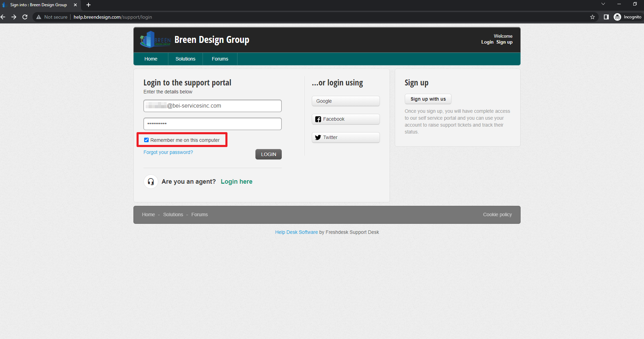Click the browser back arrow
Screen dimensions: 644x339
(3, 17)
